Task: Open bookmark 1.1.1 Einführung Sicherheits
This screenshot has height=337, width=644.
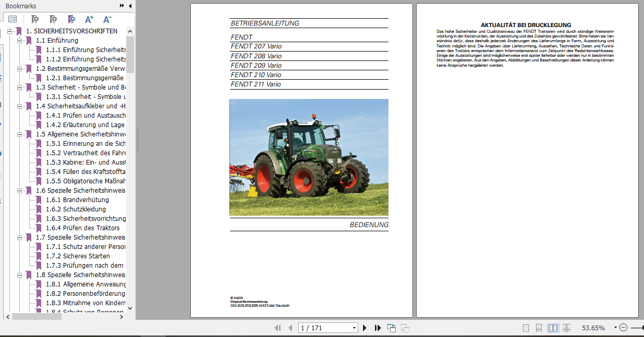Action: click(x=86, y=50)
